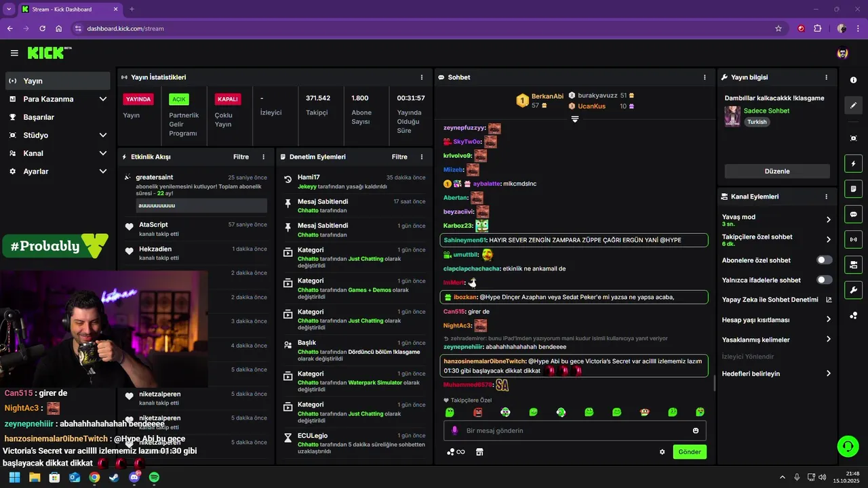
Task: Open external link for Yapay Zeka Sohbet Denetimi
Action: [829, 300]
